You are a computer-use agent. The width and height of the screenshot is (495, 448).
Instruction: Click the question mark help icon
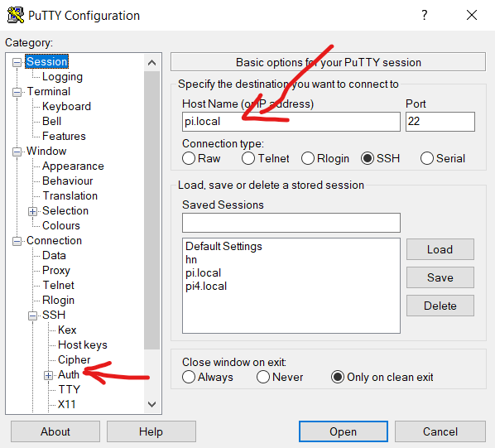click(x=425, y=15)
